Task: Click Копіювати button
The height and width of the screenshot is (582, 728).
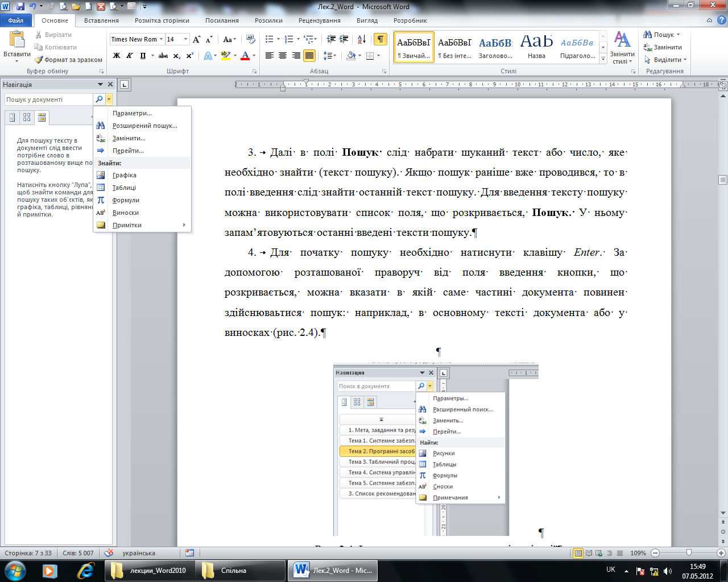Action: 55,47
